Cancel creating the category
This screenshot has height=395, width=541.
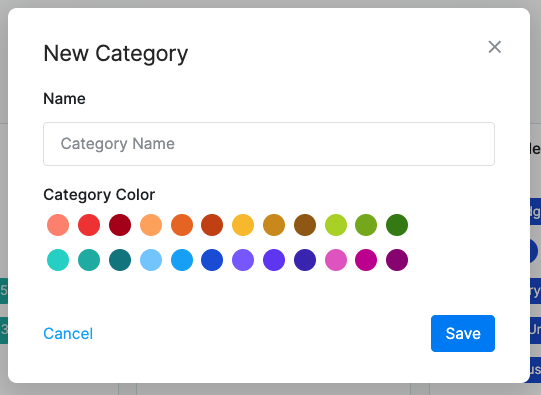point(68,334)
